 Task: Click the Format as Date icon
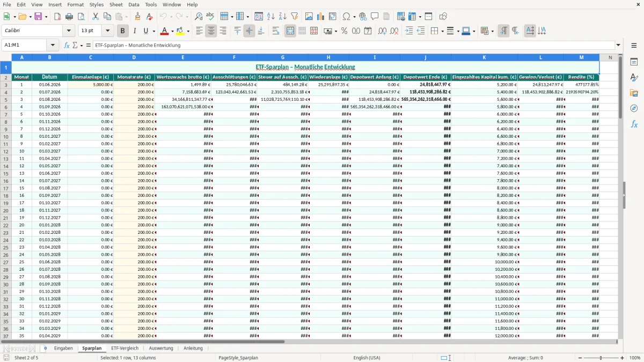(368, 31)
